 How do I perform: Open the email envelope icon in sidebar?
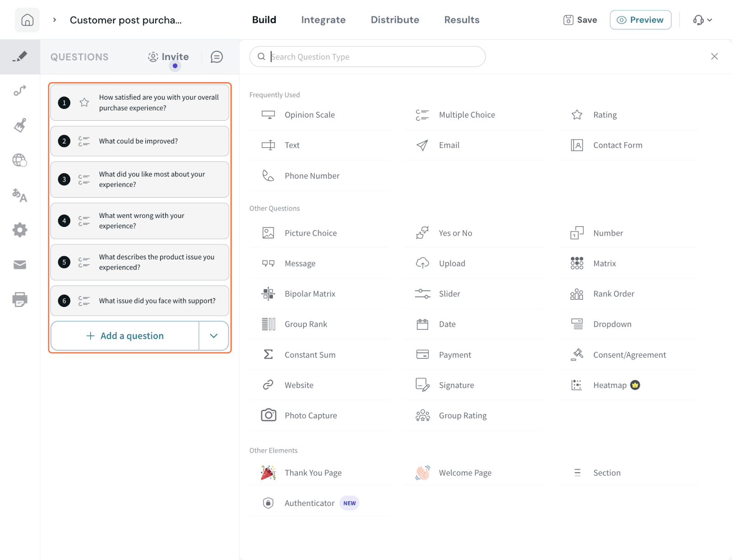point(20,265)
